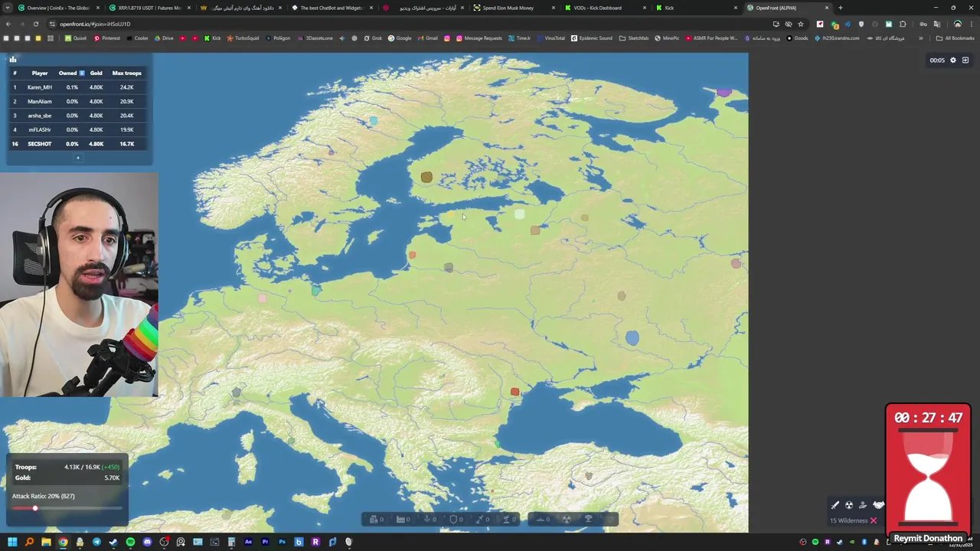Viewport: 980px width, 551px height.
Task: Click the purple spawn marker in the north
Action: pos(724,92)
